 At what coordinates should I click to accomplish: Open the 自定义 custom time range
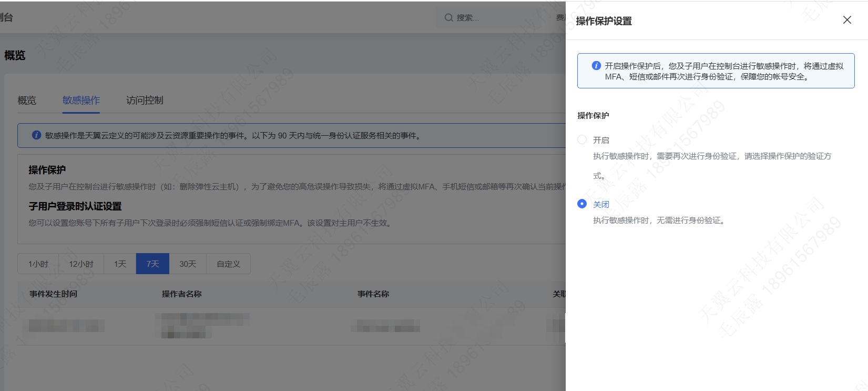(228, 264)
